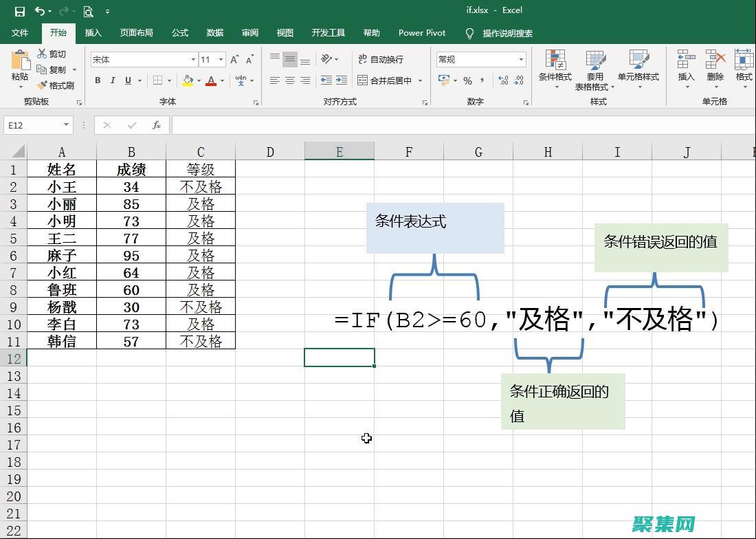Click the Delete Cells (删除) icon
756x539 pixels.
point(715,69)
